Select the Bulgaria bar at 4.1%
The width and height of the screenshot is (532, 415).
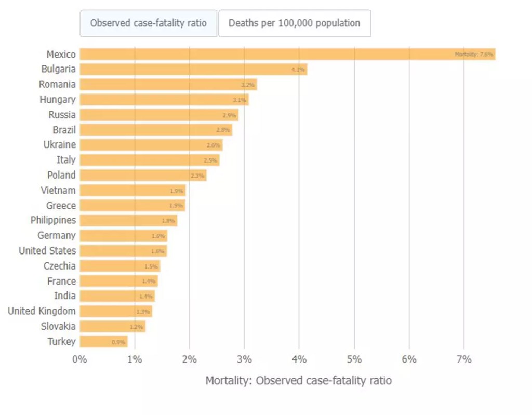[193, 69]
